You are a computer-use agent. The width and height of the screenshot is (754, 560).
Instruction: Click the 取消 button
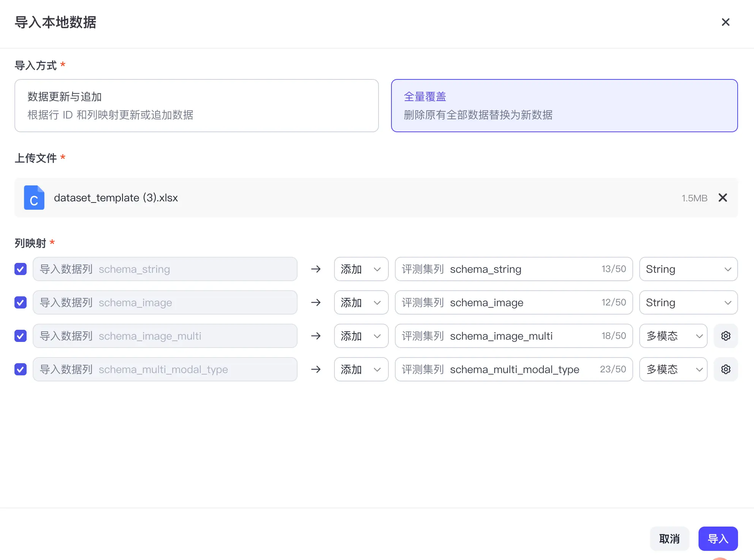[x=669, y=539]
